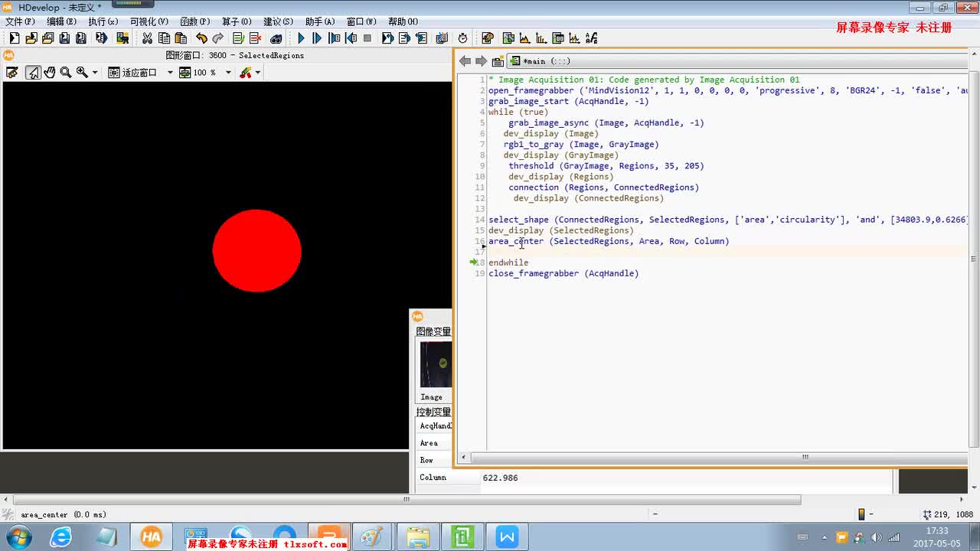Create new procedure icon
980x551 pixels.
tap(498, 61)
